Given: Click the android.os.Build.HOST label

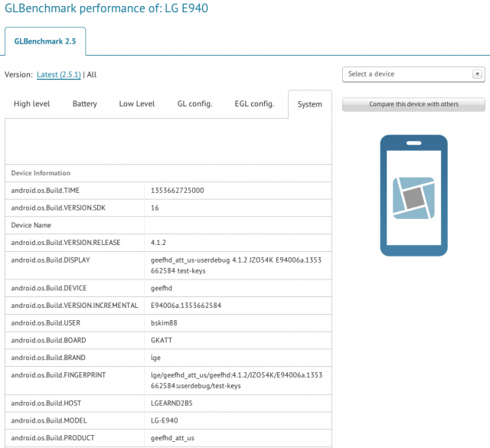Looking at the screenshot, I should coord(46,404).
